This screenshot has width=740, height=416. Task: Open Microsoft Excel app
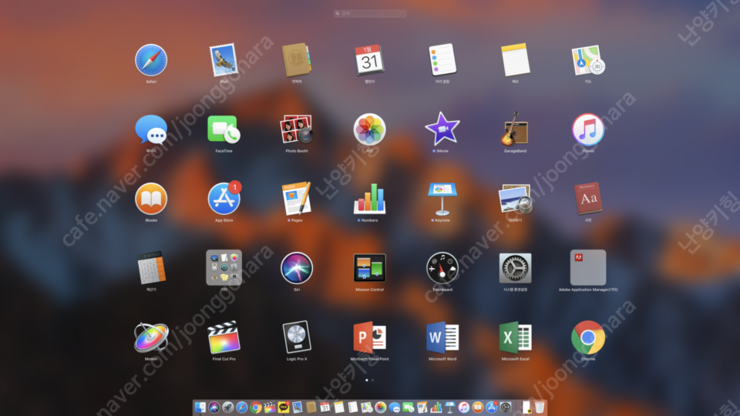coord(515,337)
